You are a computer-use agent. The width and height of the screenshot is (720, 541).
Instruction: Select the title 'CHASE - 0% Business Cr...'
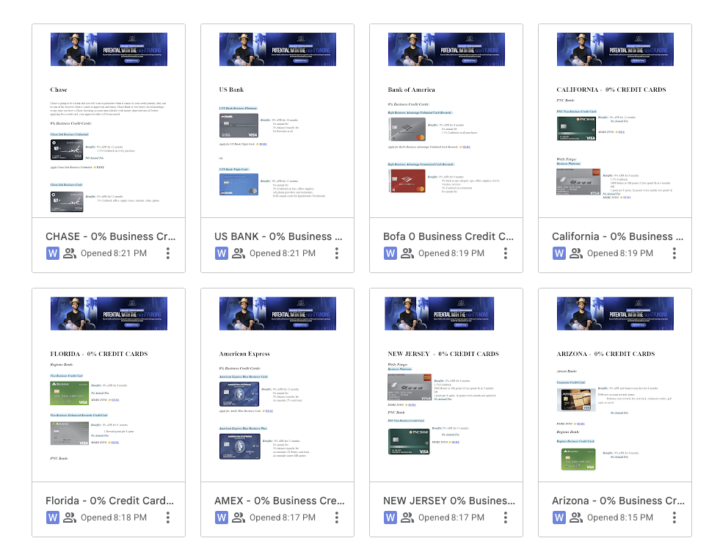[x=110, y=237]
